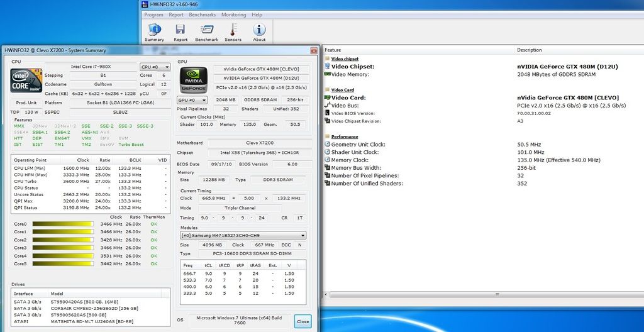644x332 pixels.
Task: Select the Uncore Status row
Action: coord(91,194)
